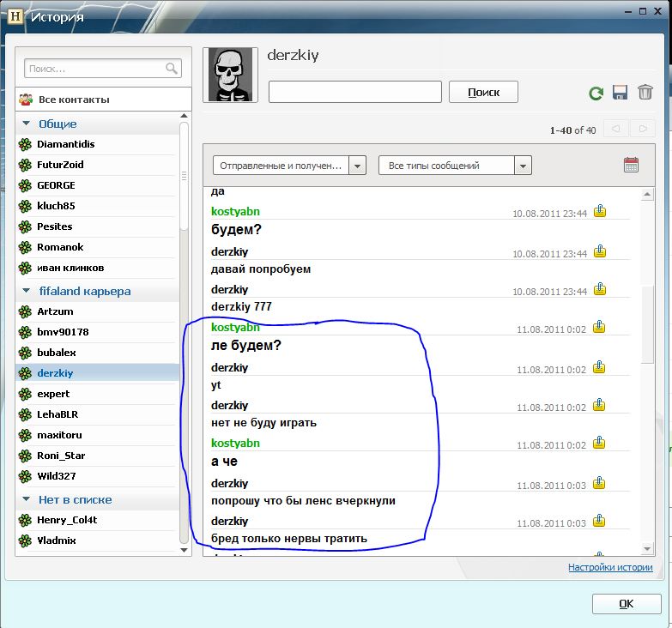672x628 pixels.
Task: Click the refresh history icon
Action: tap(596, 93)
